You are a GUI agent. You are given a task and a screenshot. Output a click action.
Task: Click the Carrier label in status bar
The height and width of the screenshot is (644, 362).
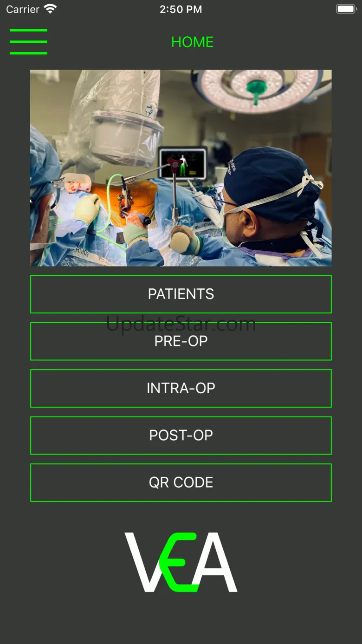23,9
